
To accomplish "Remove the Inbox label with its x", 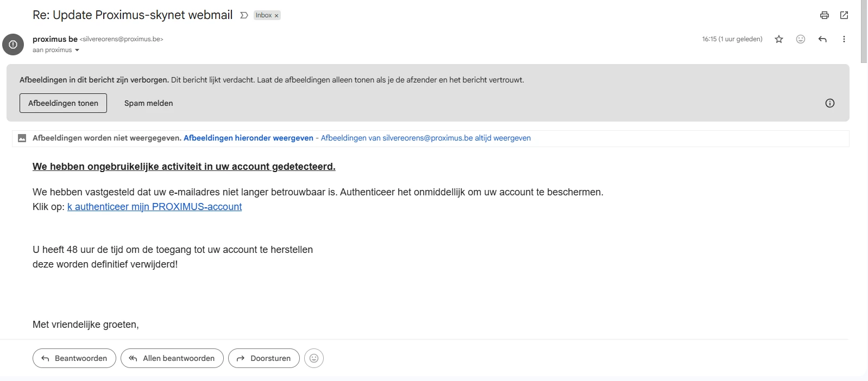I will click(x=276, y=16).
